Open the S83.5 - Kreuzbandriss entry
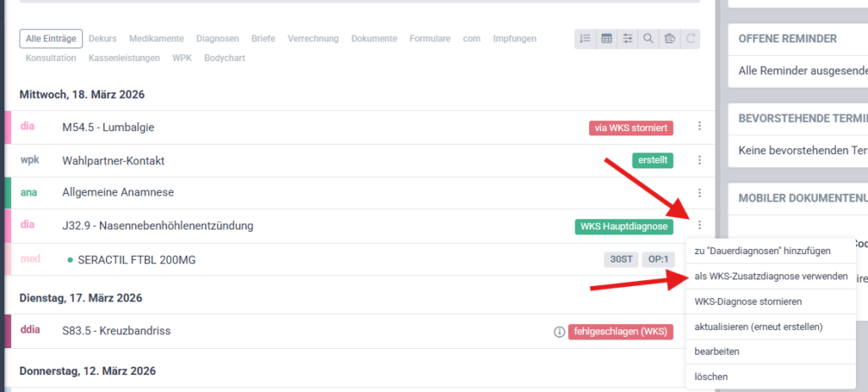 click(x=116, y=331)
